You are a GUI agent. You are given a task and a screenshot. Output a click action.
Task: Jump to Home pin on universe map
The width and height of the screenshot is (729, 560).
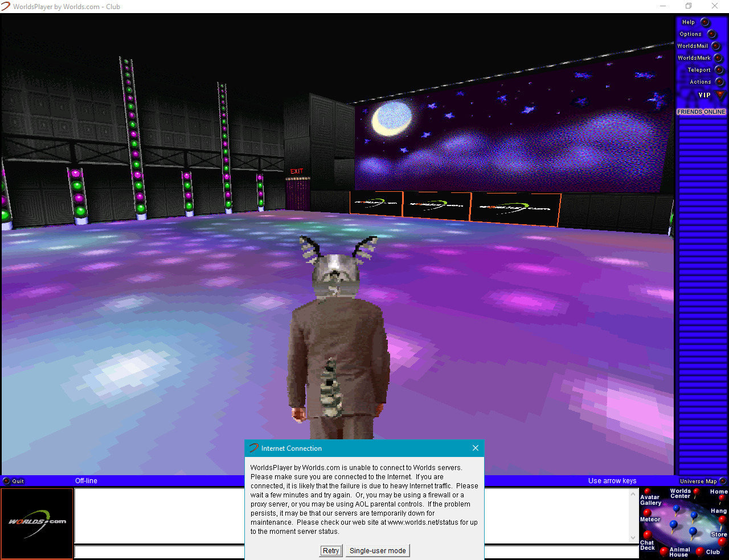721,499
